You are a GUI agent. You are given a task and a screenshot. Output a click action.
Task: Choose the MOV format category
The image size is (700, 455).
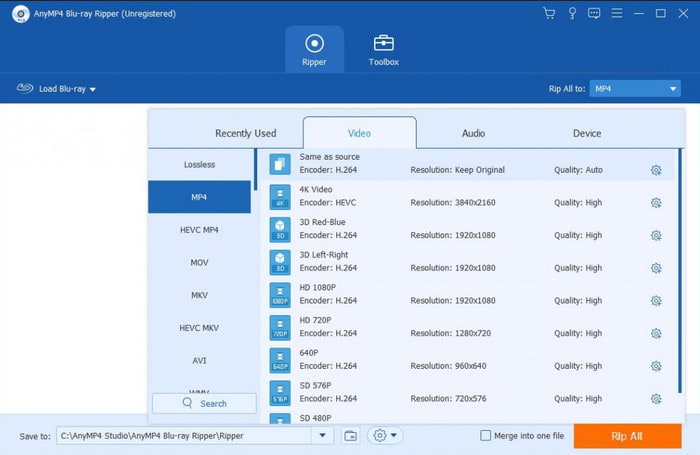(x=200, y=263)
